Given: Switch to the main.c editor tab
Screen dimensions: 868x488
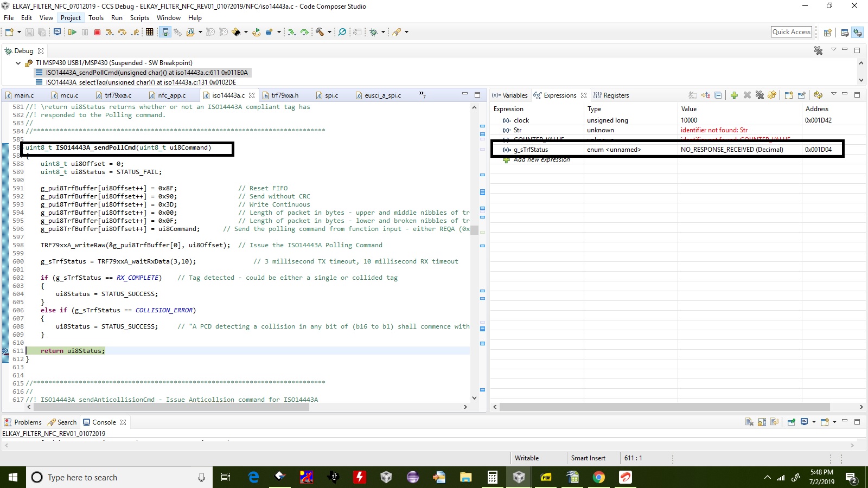Looking at the screenshot, I should pos(21,95).
